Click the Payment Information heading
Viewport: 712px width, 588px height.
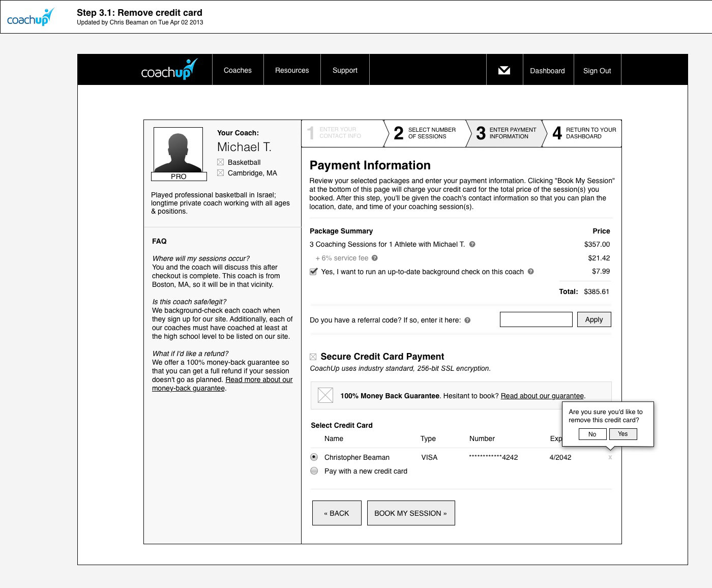click(370, 165)
